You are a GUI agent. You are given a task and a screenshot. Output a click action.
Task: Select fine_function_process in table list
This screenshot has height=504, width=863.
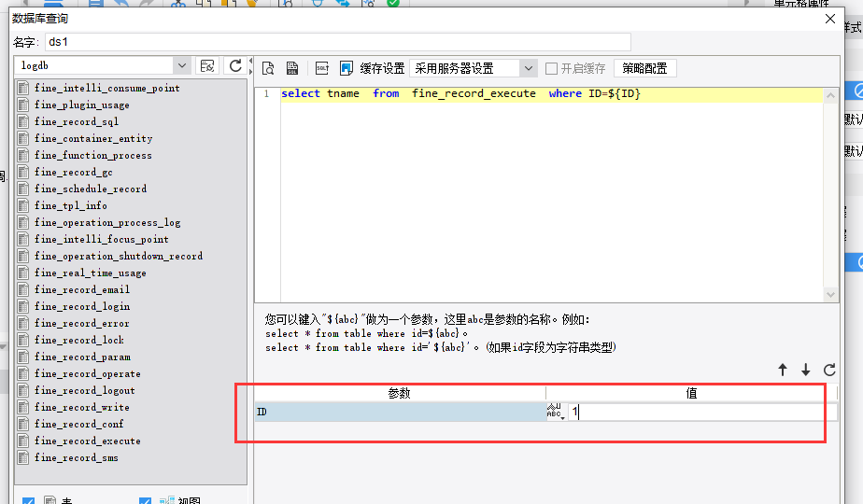[93, 155]
